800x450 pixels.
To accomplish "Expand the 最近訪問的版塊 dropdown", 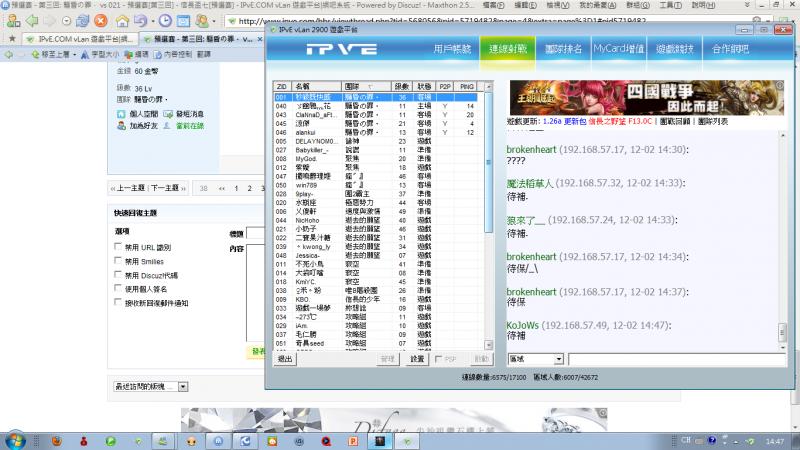I will [182, 385].
